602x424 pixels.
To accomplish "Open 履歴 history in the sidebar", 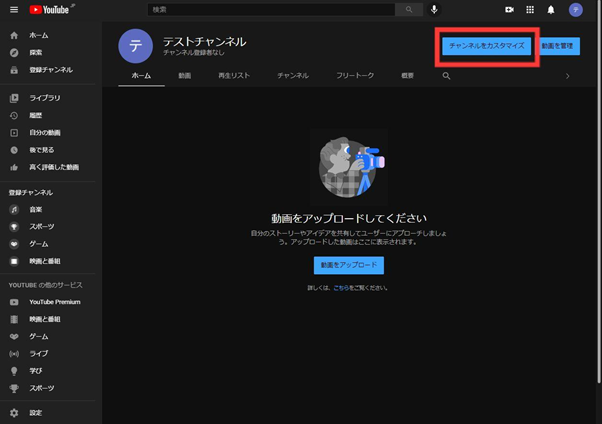I will pos(48,115).
